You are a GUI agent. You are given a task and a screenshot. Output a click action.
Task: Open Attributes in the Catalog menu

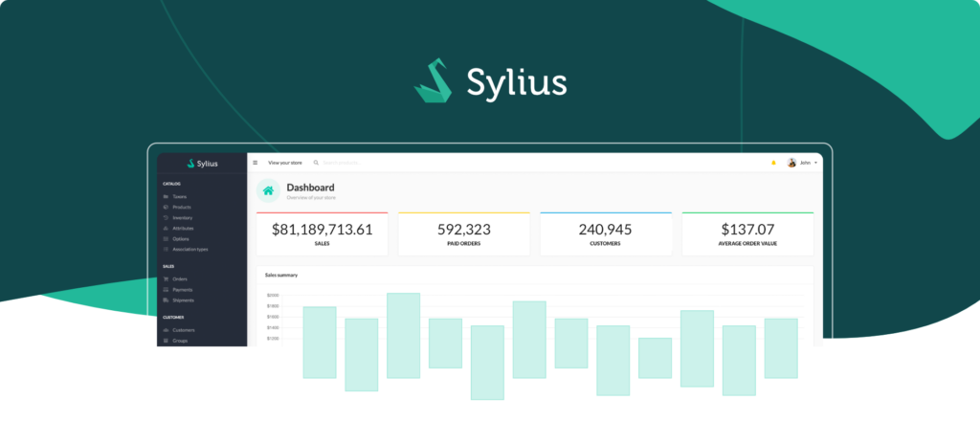(183, 229)
